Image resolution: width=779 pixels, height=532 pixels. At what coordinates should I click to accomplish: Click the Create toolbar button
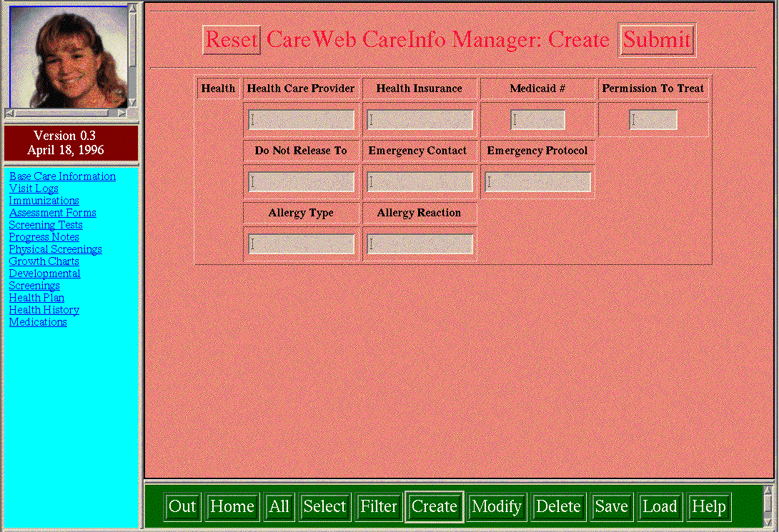(x=435, y=507)
